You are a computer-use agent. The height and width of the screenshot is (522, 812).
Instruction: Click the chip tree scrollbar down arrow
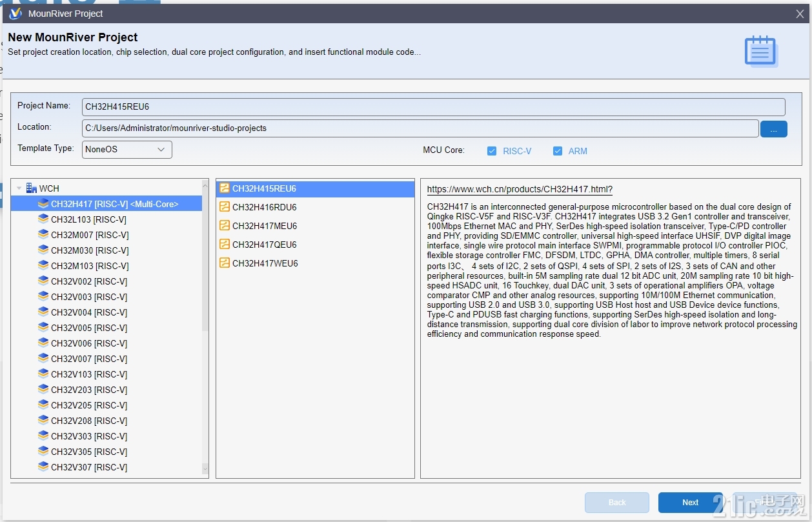point(205,468)
